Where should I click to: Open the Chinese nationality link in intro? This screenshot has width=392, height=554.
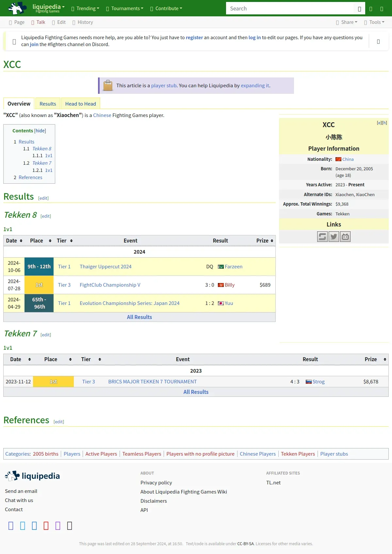tap(102, 115)
